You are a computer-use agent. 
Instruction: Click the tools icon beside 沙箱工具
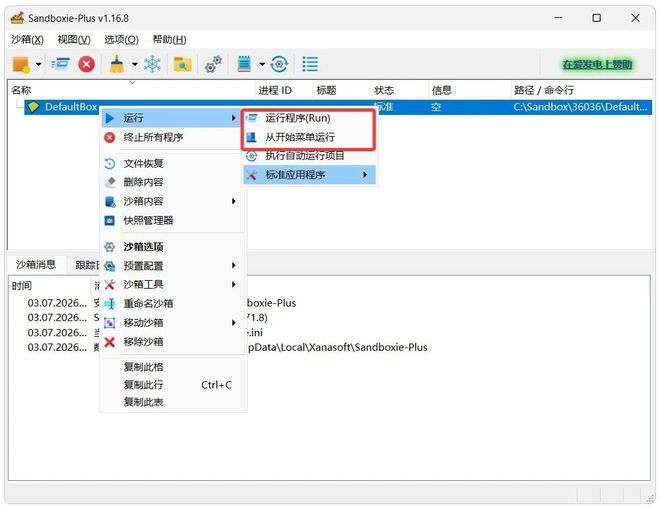110,285
